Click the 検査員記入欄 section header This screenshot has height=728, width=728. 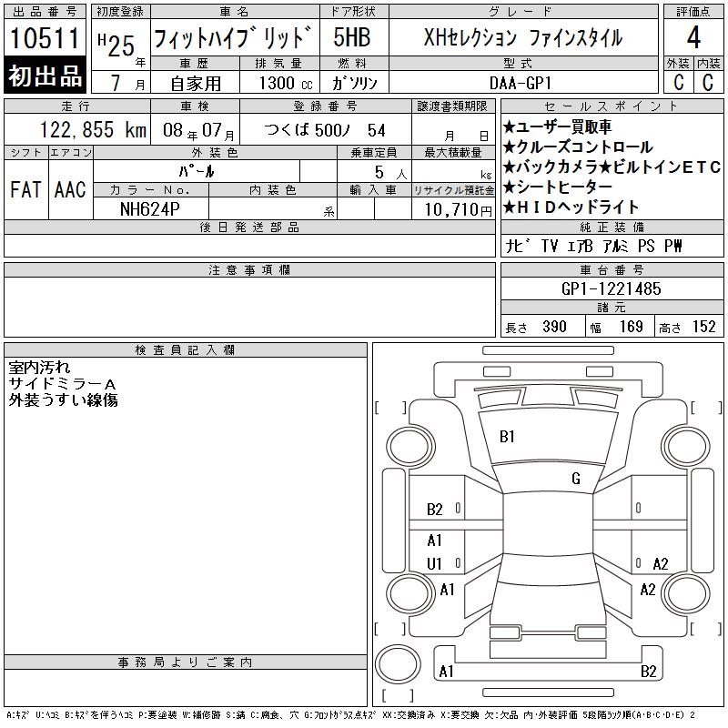click(186, 349)
